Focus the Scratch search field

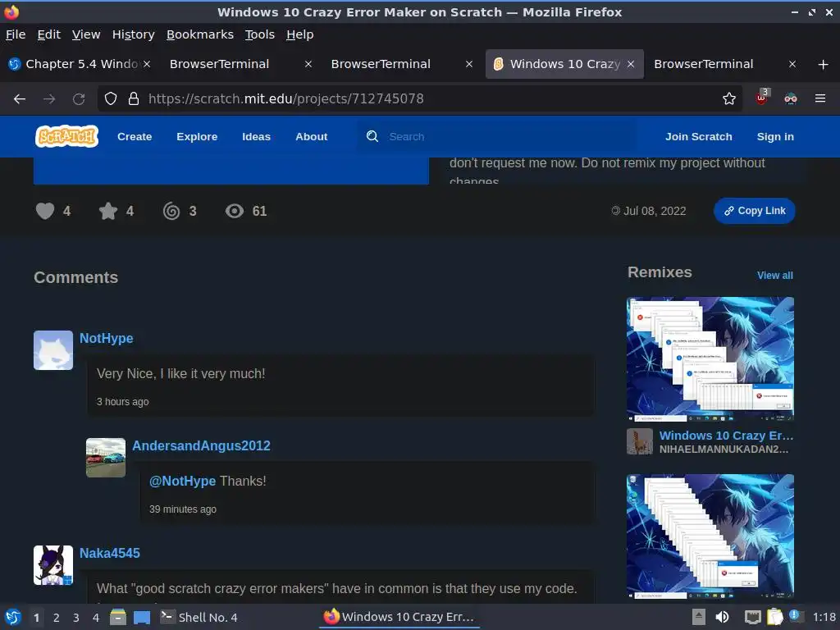pyautogui.click(x=498, y=137)
